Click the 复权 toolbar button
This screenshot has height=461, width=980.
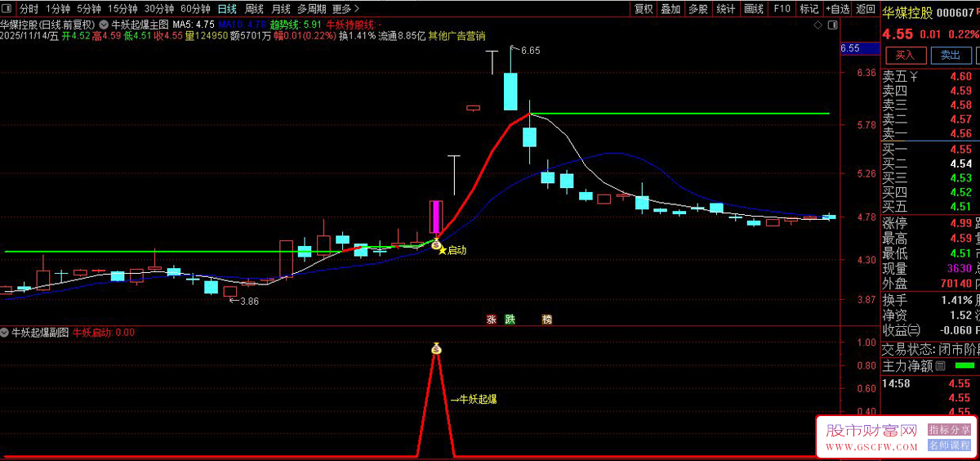pos(644,9)
